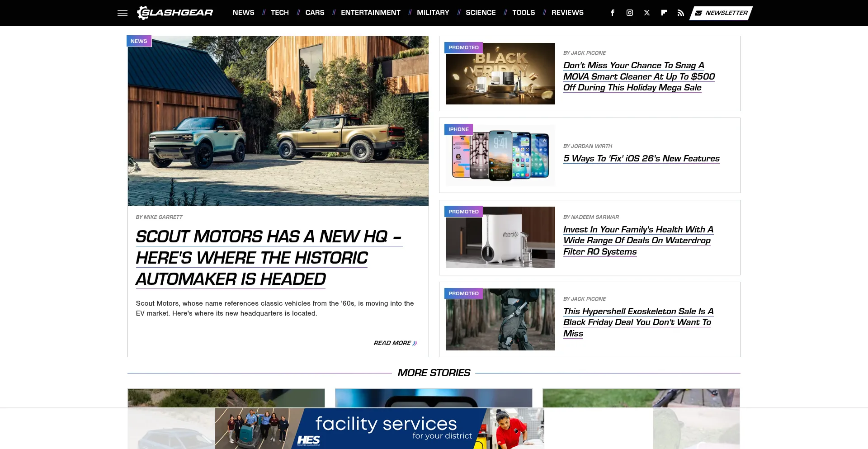Click the X (Twitter) icon
The image size is (868, 449).
[x=646, y=13]
